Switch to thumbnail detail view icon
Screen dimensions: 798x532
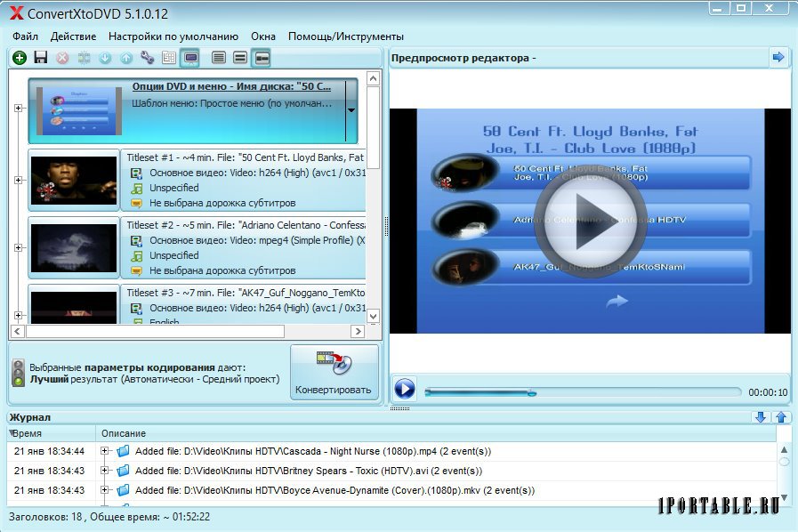point(262,58)
